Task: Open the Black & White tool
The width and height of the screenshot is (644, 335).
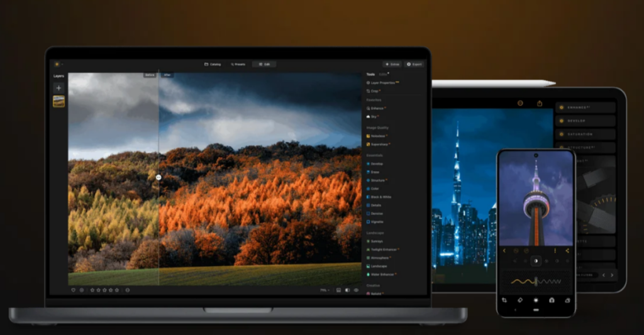Action: 379,197
